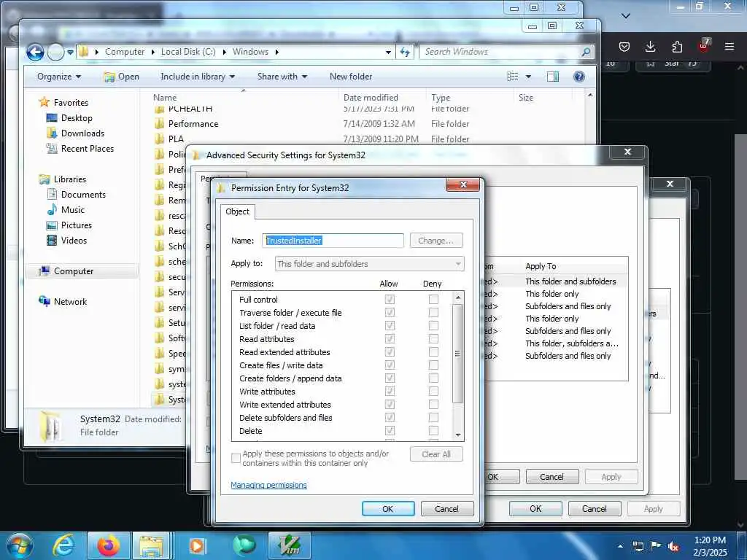747x560 pixels.
Task: Click the search magnifier in Explorer
Action: tap(586, 52)
